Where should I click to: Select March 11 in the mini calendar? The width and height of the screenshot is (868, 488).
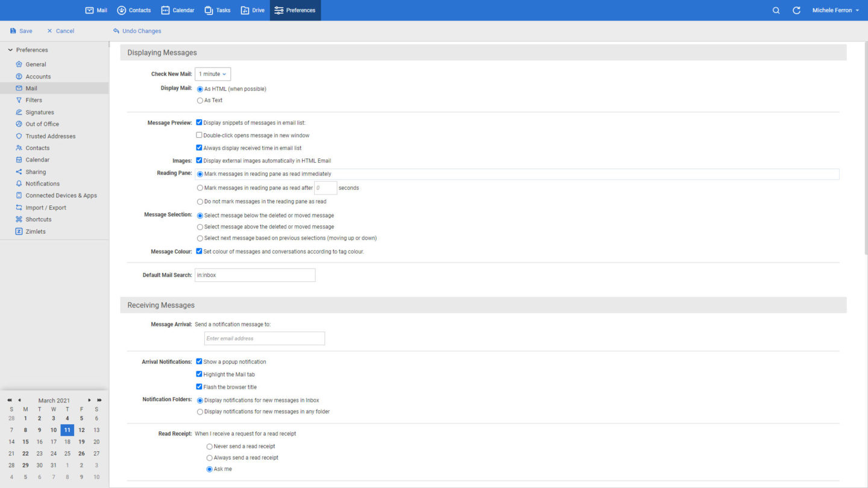tap(67, 430)
